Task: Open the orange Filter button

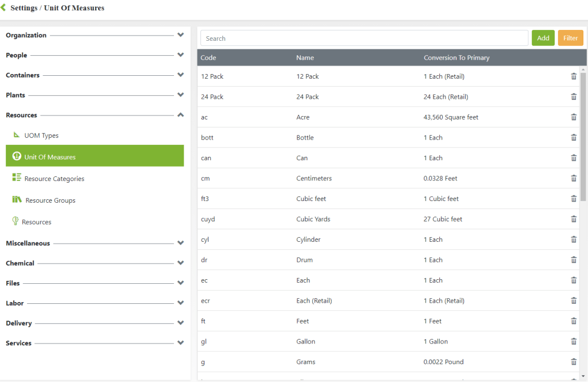Action: coord(570,38)
